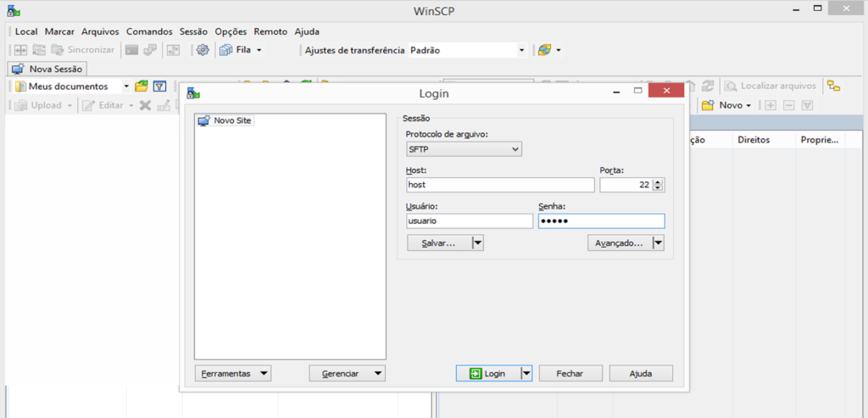Click the Ajuda button in Login dialog
This screenshot has width=868, height=418.
(x=640, y=373)
